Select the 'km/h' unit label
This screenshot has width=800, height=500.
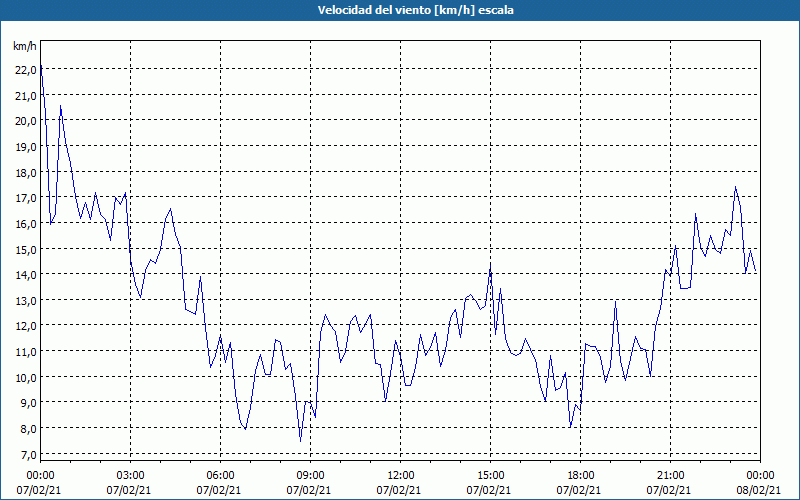pyautogui.click(x=24, y=47)
